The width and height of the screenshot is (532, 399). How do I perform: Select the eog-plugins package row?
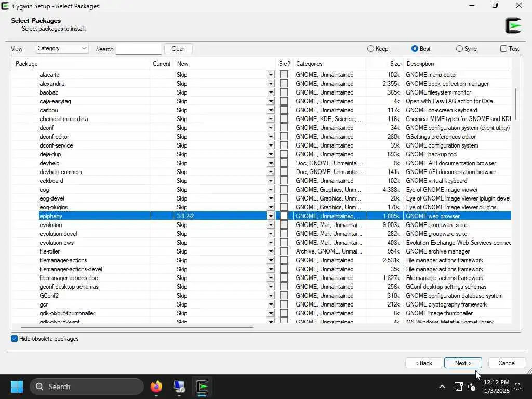[262, 207]
